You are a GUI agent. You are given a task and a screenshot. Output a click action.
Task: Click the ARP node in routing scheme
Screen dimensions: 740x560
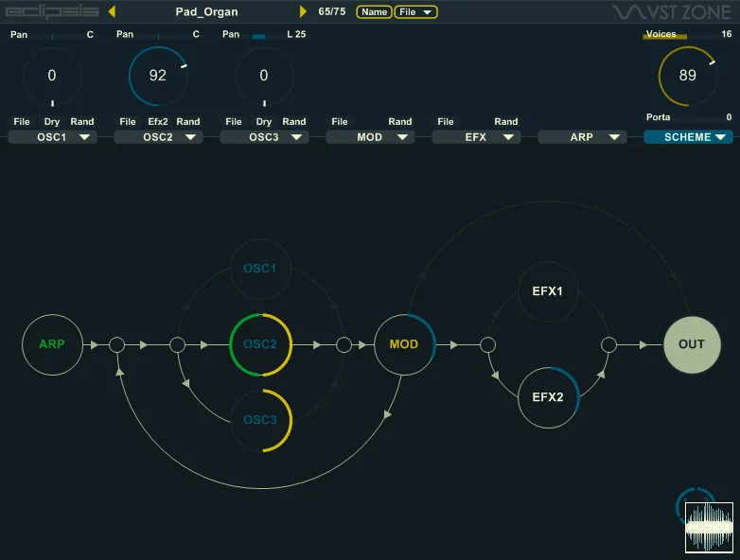pos(52,344)
